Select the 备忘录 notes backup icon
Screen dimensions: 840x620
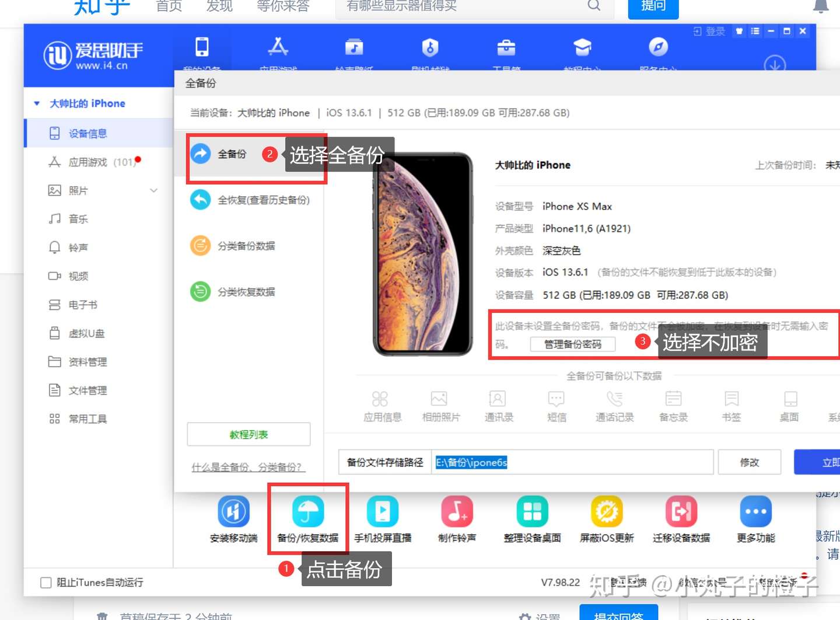[x=674, y=399]
